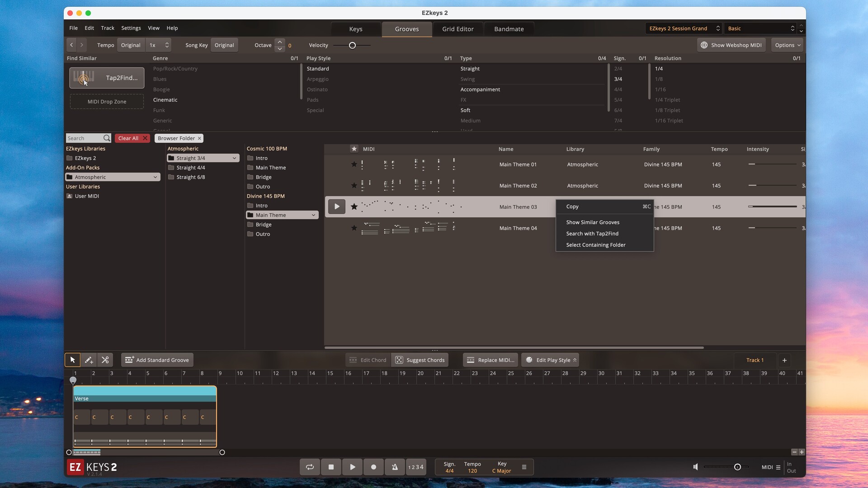Toggle loop playback in transport
868x488 pixels.
tap(310, 467)
